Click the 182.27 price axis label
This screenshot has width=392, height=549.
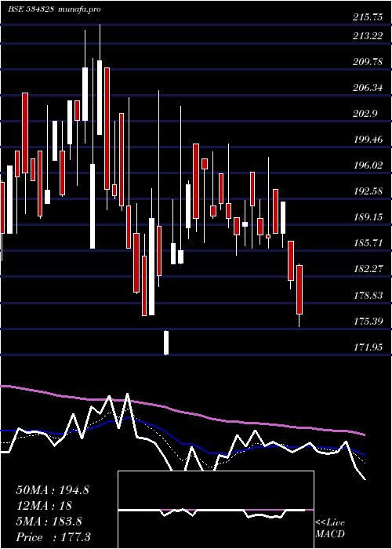pyautogui.click(x=368, y=269)
